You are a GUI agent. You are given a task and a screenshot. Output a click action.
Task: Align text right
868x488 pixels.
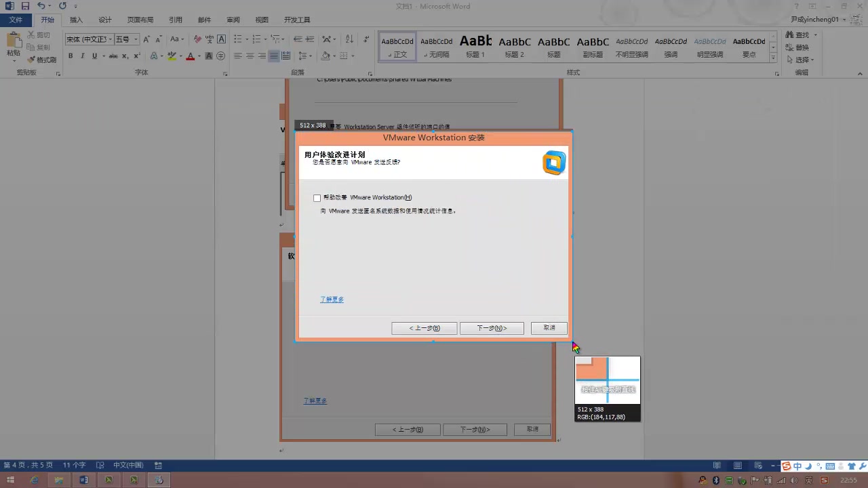262,56
